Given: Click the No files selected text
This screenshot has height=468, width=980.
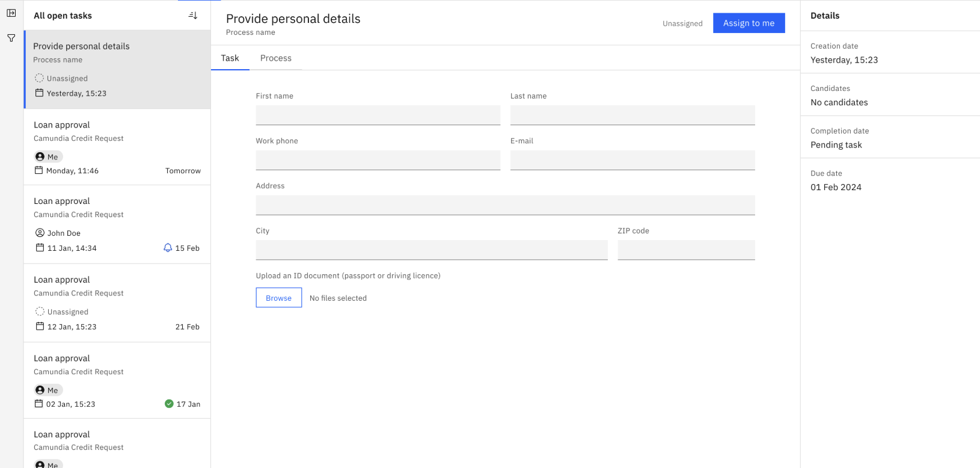Looking at the screenshot, I should (338, 298).
